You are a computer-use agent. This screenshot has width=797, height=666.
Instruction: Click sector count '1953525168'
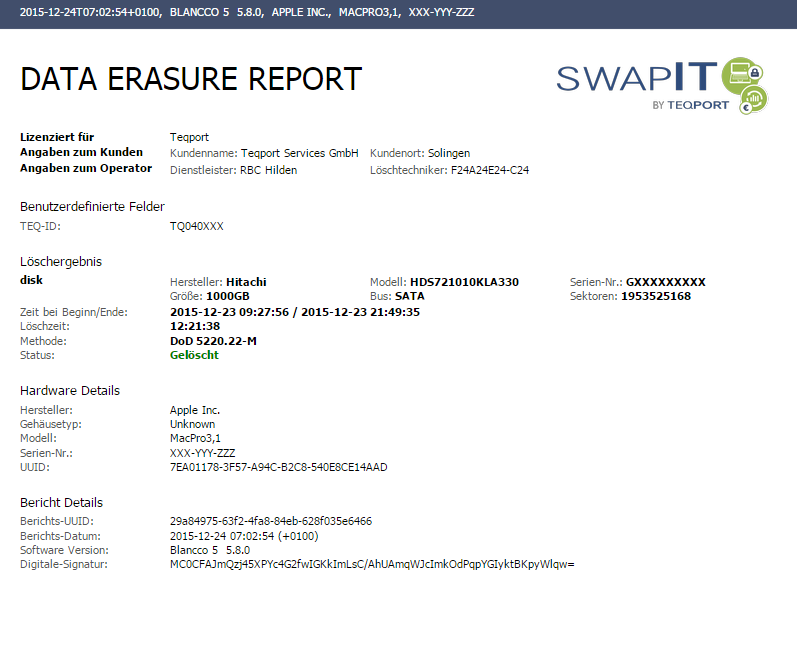[x=656, y=296]
